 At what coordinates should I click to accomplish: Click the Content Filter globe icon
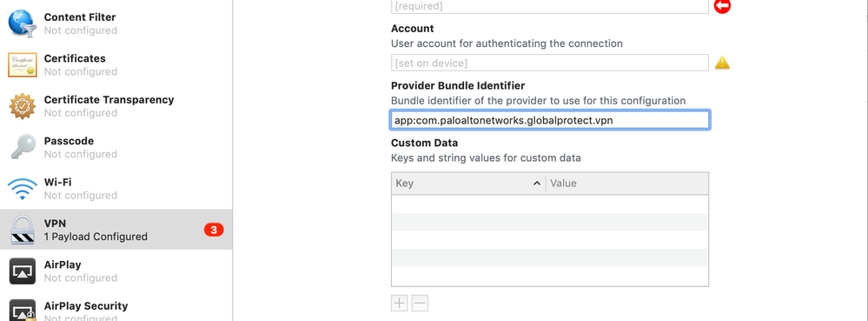pos(23,23)
